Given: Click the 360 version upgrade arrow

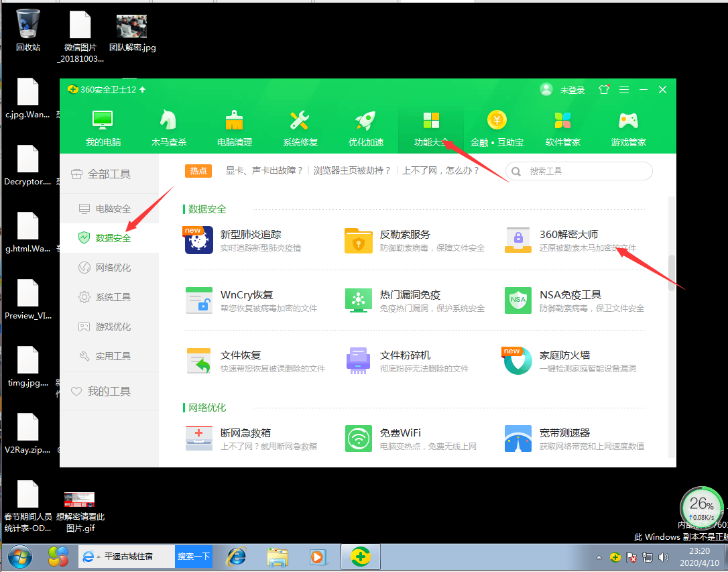Looking at the screenshot, I should tap(143, 89).
